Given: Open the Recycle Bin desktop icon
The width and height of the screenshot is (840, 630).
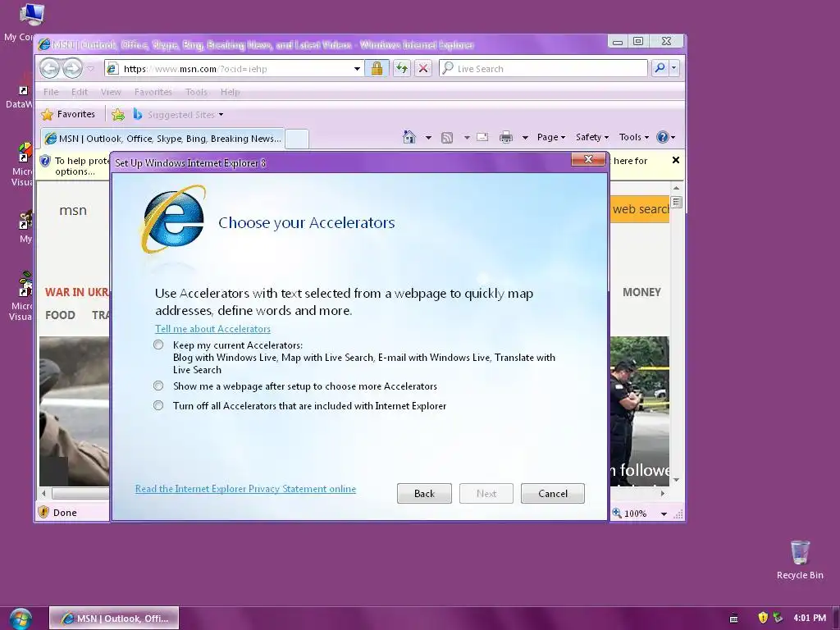Looking at the screenshot, I should coord(800,559).
